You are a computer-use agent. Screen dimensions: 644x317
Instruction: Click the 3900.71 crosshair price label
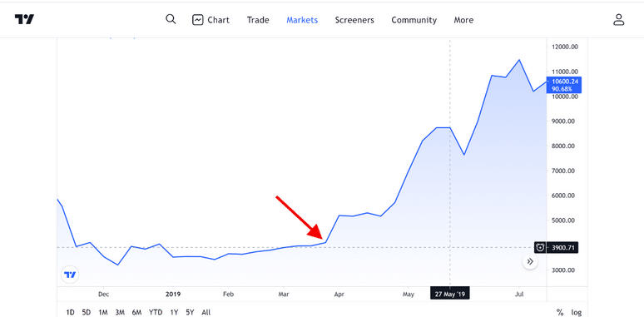click(x=562, y=247)
